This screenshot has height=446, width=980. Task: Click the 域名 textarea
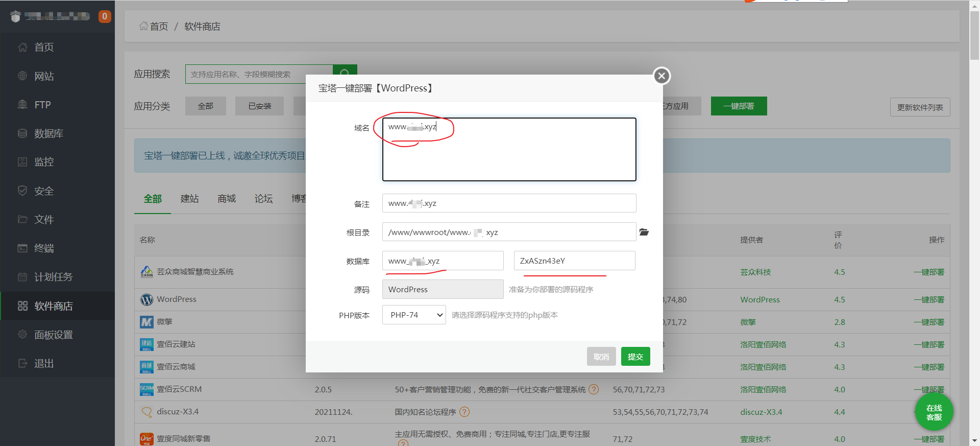[509, 149]
